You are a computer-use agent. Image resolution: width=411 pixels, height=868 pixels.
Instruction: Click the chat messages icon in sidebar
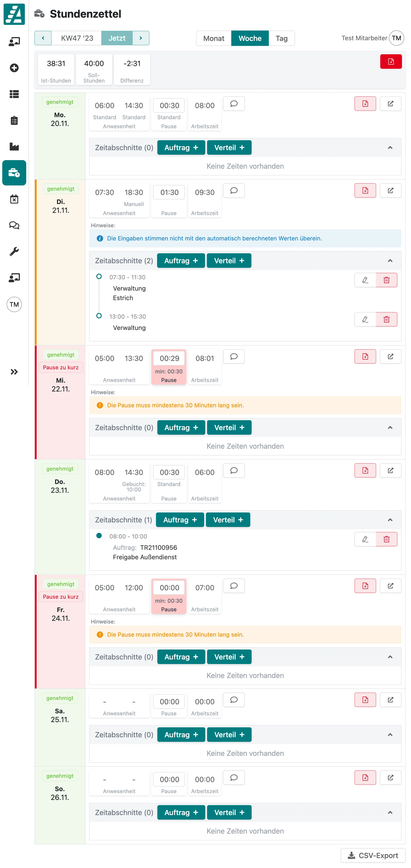pos(14,225)
